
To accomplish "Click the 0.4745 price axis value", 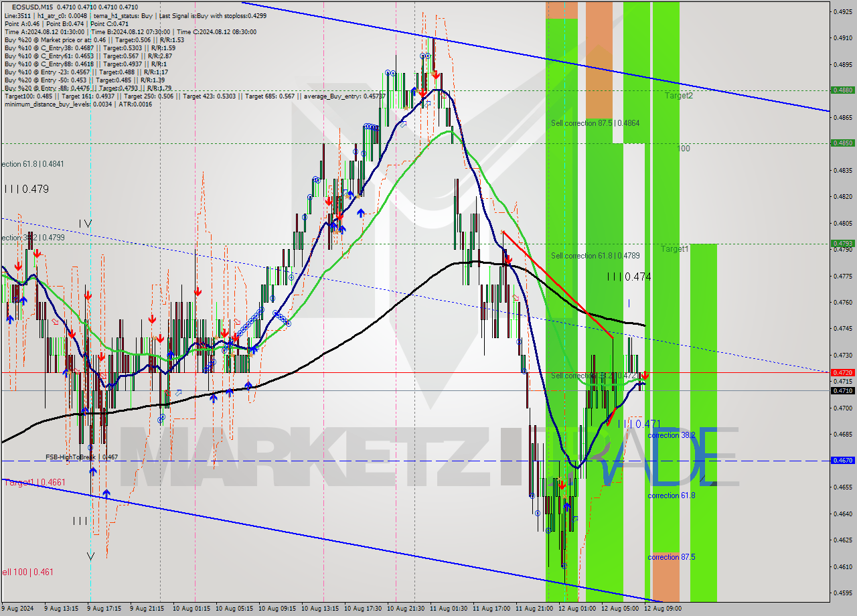I will tap(842, 329).
